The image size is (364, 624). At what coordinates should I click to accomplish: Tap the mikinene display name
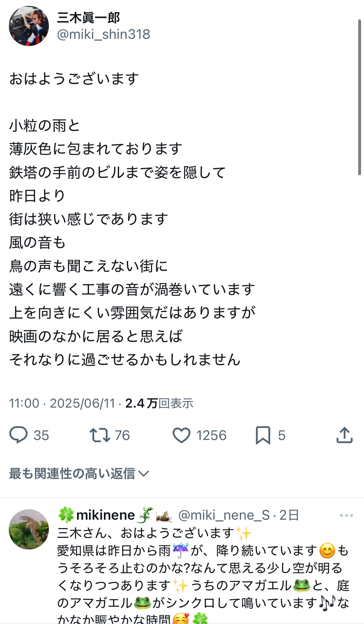tap(105, 515)
